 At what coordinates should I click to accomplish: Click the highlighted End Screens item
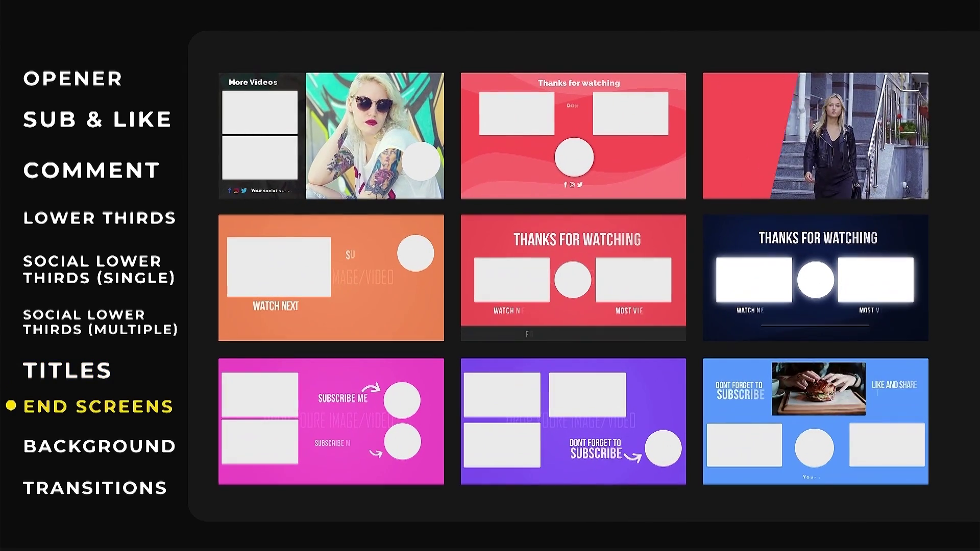98,407
